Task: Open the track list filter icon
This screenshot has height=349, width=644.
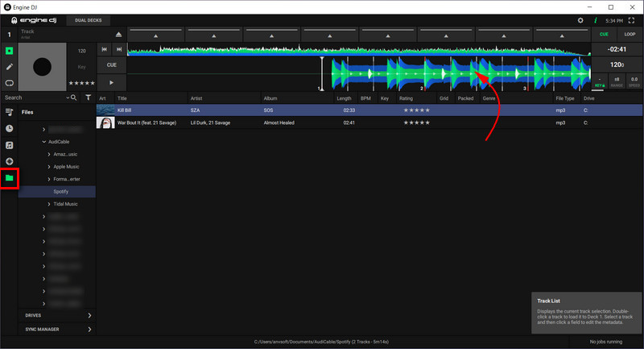Action: coord(89,98)
